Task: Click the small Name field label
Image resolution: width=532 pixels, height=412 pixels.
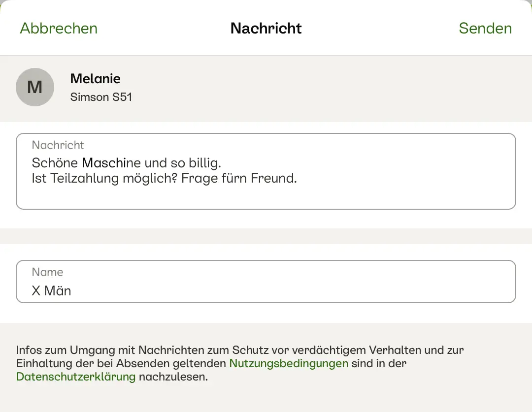Action: click(47, 272)
